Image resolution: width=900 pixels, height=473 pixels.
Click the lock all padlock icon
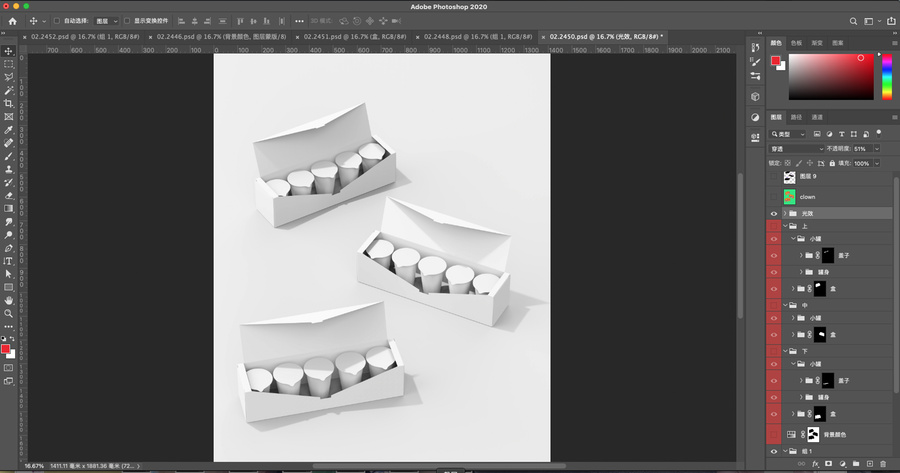[832, 164]
